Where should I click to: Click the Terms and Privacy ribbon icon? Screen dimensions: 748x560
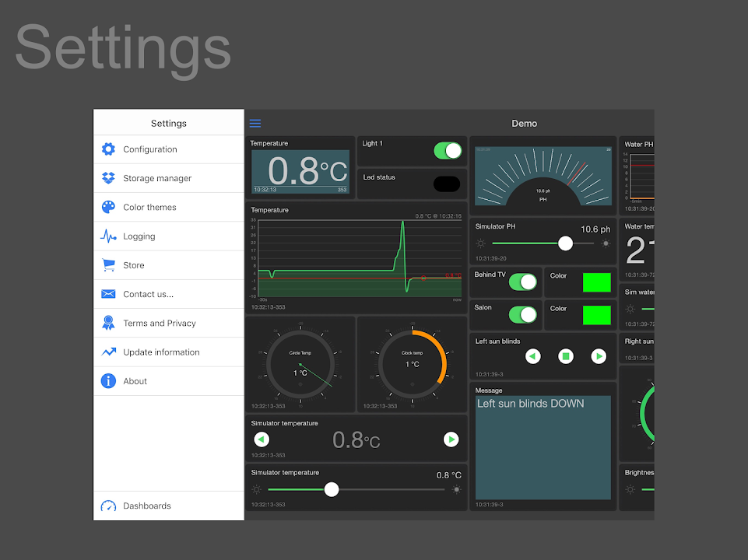108,323
